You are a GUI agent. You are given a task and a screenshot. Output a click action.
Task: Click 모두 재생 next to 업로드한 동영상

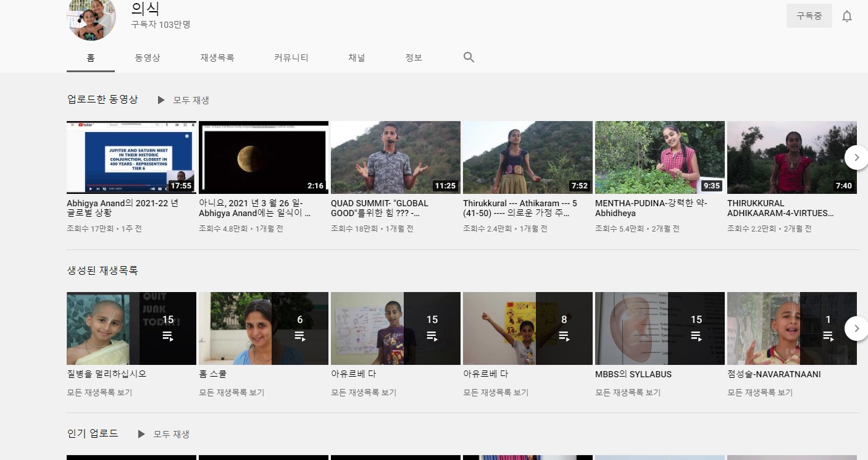(x=191, y=100)
